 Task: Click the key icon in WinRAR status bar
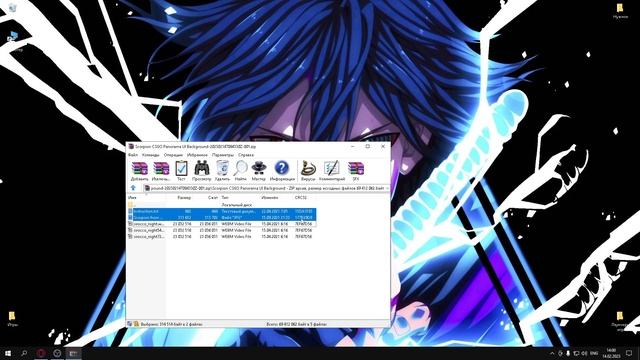[x=136, y=324]
